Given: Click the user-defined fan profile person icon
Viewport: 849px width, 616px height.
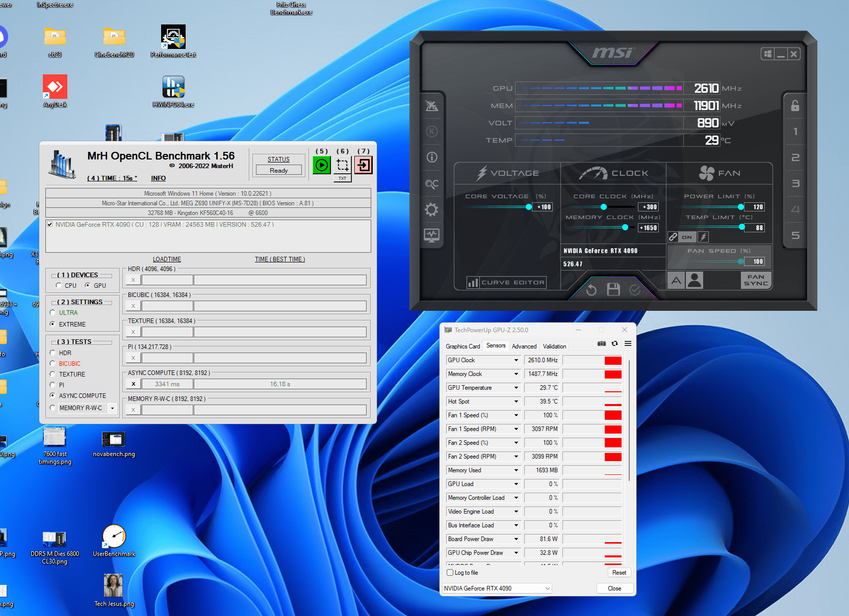Looking at the screenshot, I should pyautogui.click(x=694, y=280).
